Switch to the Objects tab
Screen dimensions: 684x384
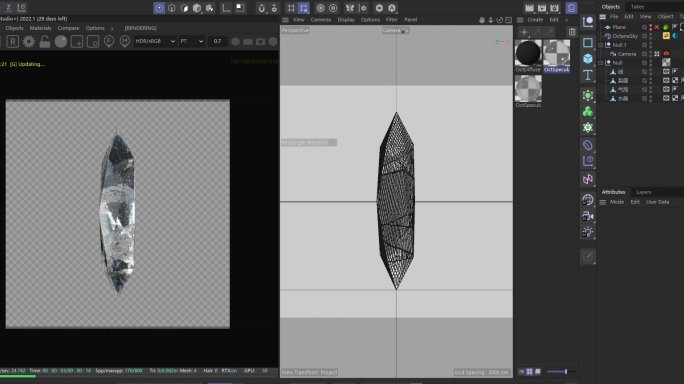point(611,7)
